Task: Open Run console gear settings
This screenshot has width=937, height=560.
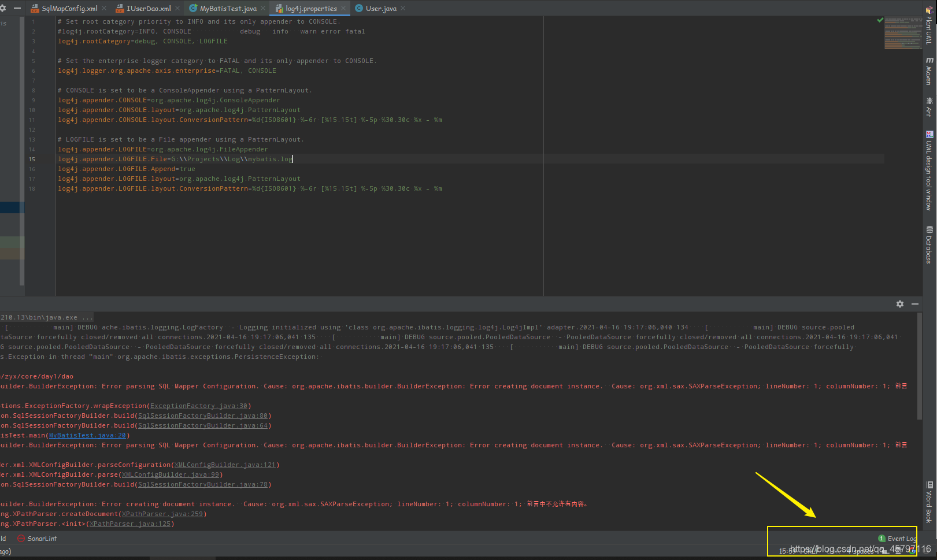Action: tap(900, 304)
